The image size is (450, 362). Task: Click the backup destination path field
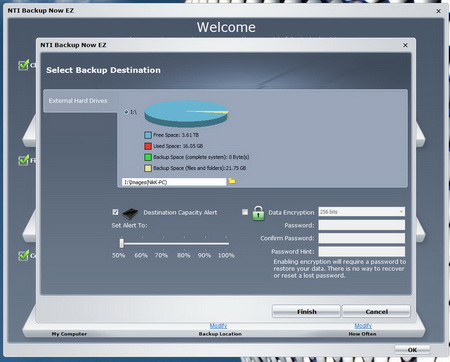tap(174, 182)
